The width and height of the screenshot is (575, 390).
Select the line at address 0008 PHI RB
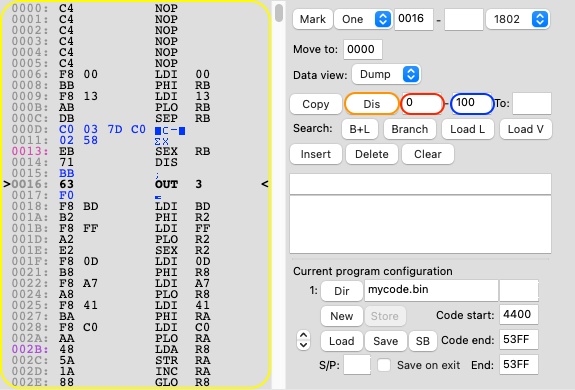[136, 85]
